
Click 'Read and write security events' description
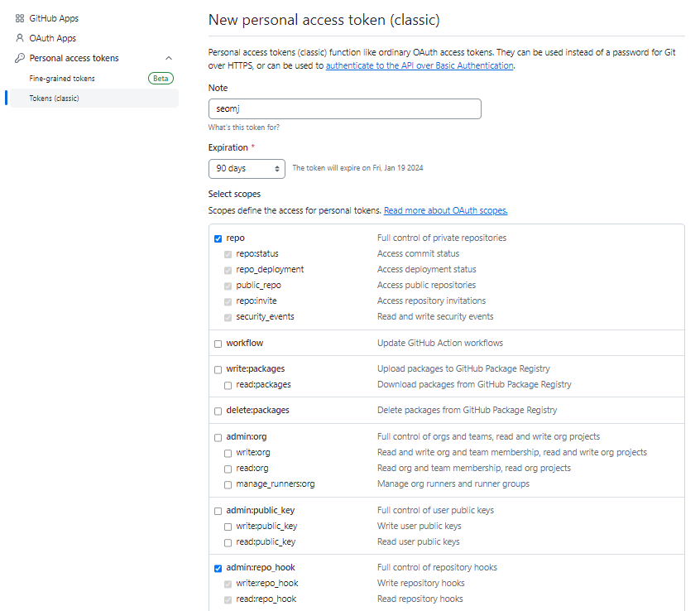(435, 316)
